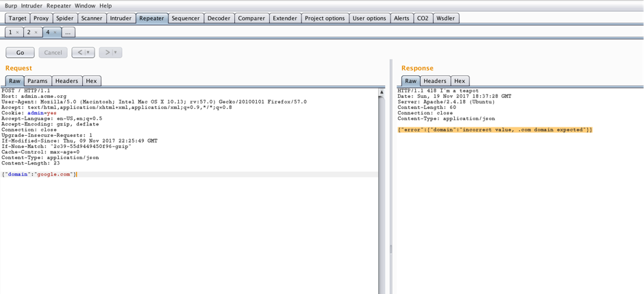
Task: Switch to the Sequencer tab
Action: [186, 18]
